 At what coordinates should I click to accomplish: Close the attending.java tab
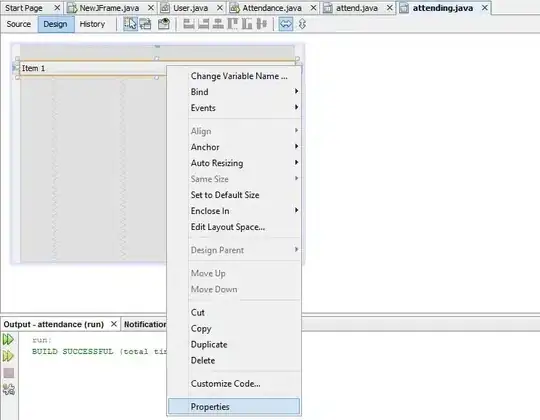(485, 8)
